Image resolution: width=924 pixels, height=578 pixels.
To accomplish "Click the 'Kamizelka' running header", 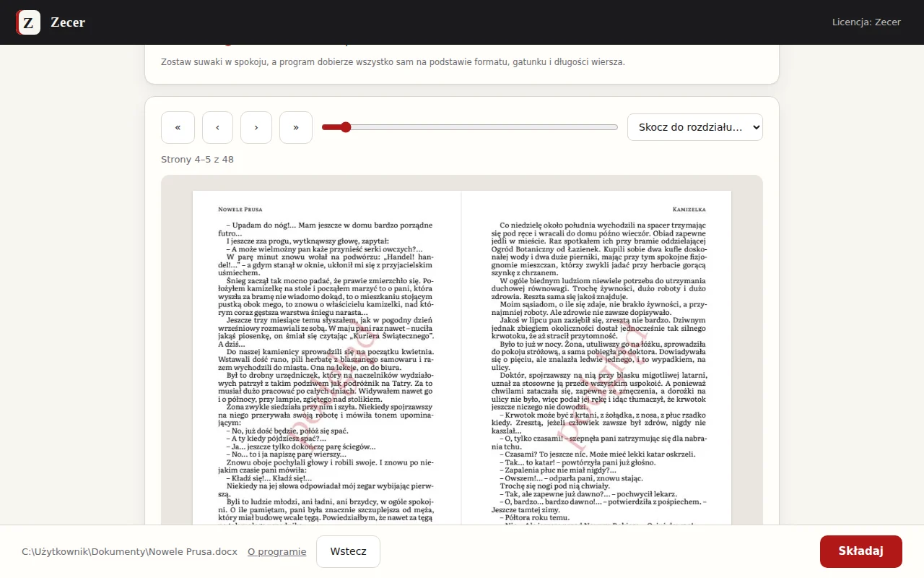I will (689, 209).
